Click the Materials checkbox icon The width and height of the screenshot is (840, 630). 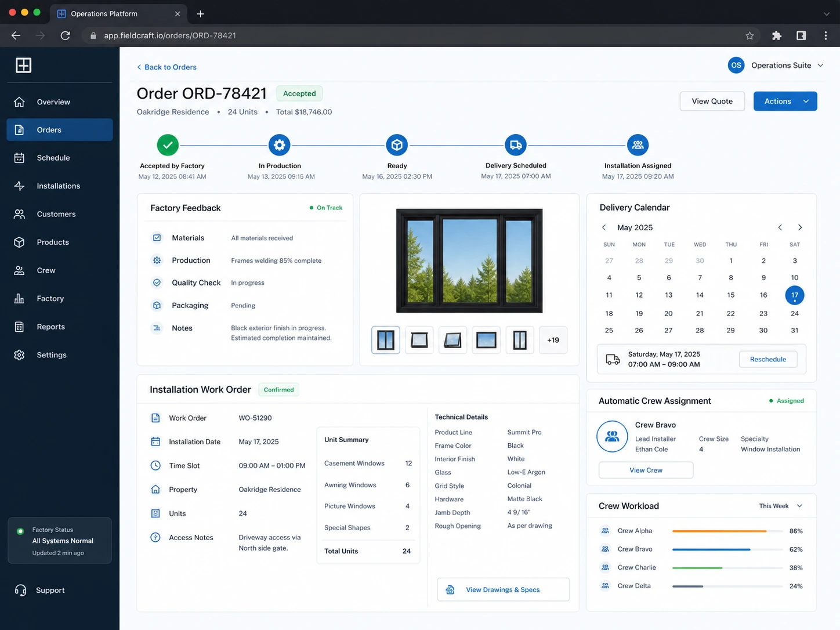pyautogui.click(x=157, y=238)
